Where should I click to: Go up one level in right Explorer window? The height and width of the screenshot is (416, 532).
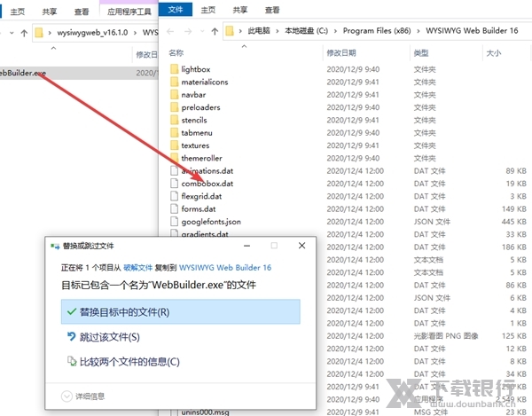pos(215,32)
